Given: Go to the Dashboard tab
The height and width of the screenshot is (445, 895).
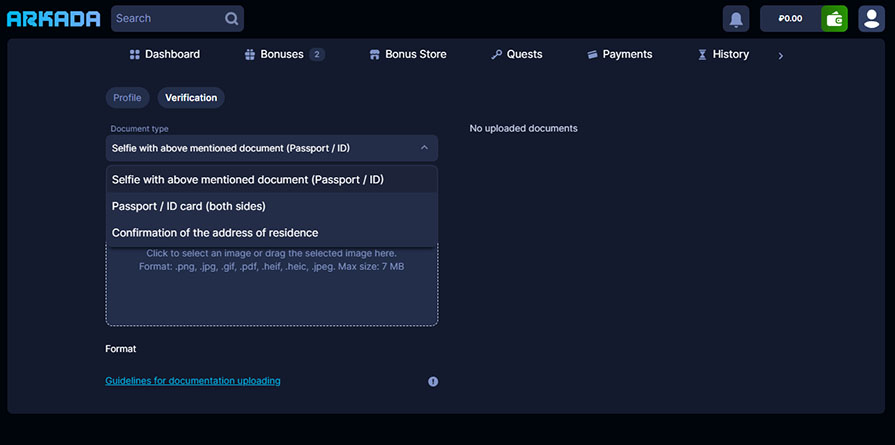Looking at the screenshot, I should pos(165,54).
